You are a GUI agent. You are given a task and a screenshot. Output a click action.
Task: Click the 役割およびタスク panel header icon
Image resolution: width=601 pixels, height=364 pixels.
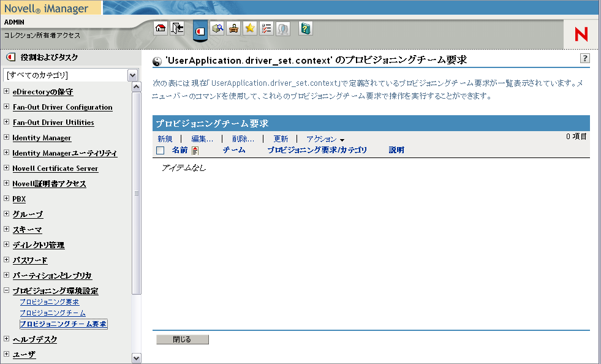point(11,57)
